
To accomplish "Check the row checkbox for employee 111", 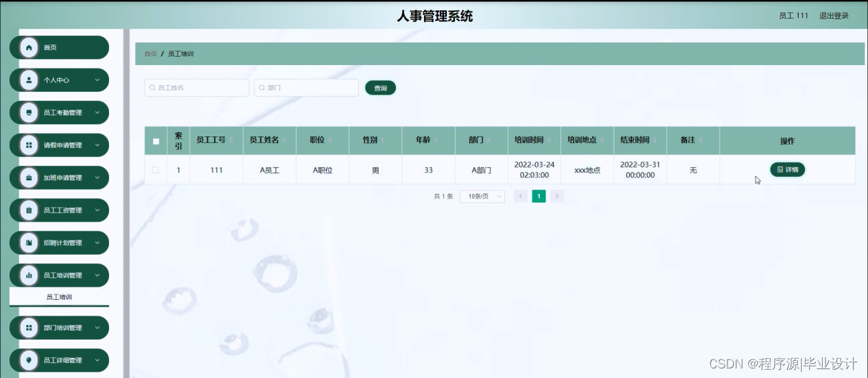I will (156, 170).
